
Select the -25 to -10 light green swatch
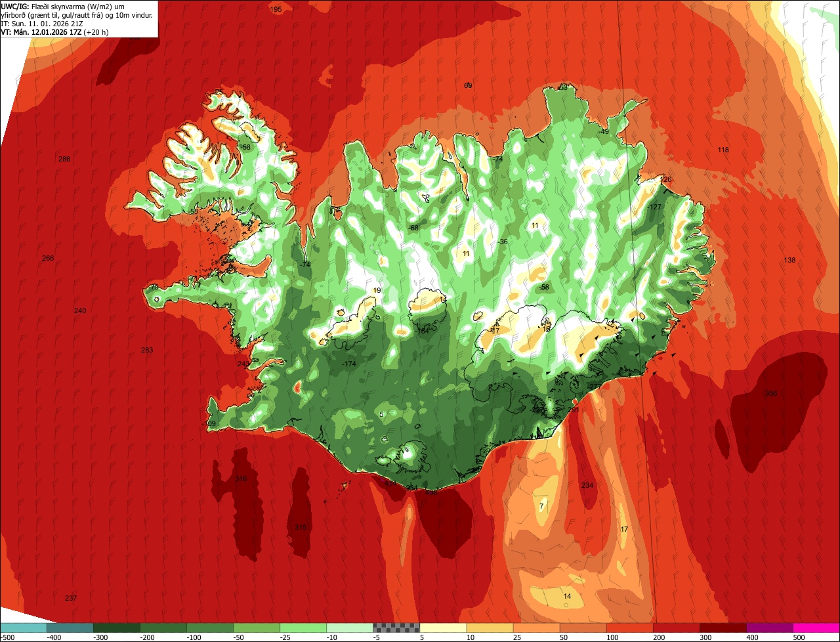[x=303, y=628]
